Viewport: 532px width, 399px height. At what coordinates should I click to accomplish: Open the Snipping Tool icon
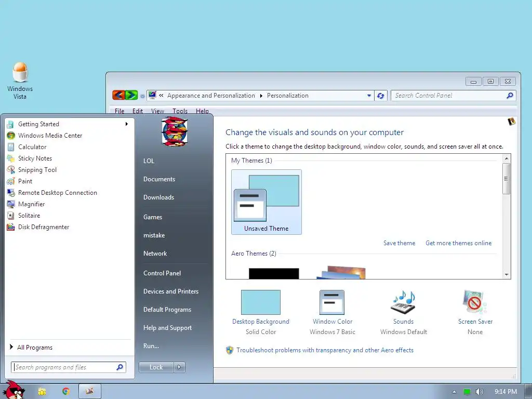pos(11,170)
